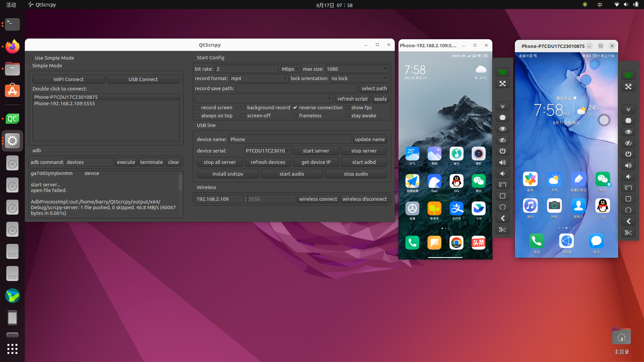Select USB Connect tab option

click(143, 79)
